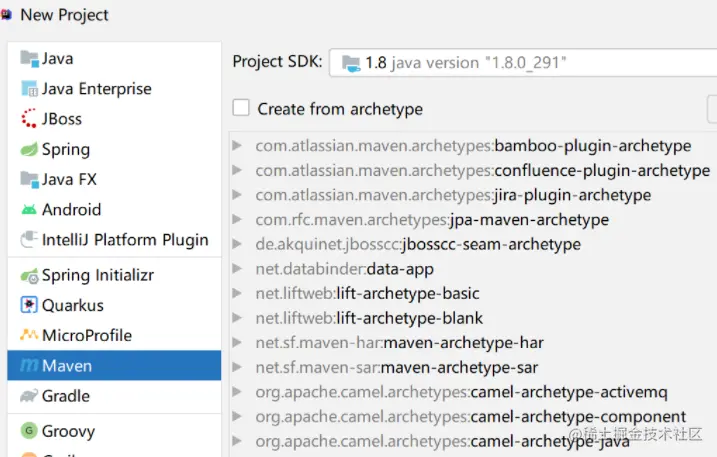
Task: Expand camel-archetype-activemq entry
Action: [237, 392]
